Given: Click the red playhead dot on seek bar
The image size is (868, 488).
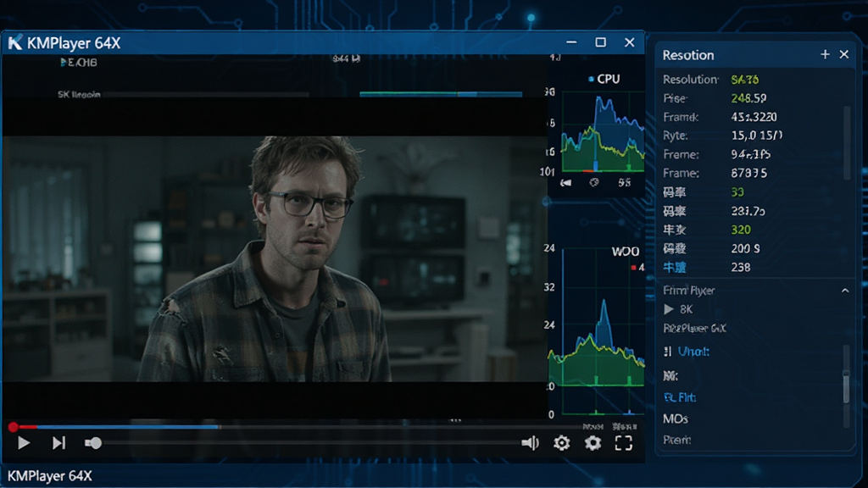Looking at the screenshot, I should coord(14,427).
